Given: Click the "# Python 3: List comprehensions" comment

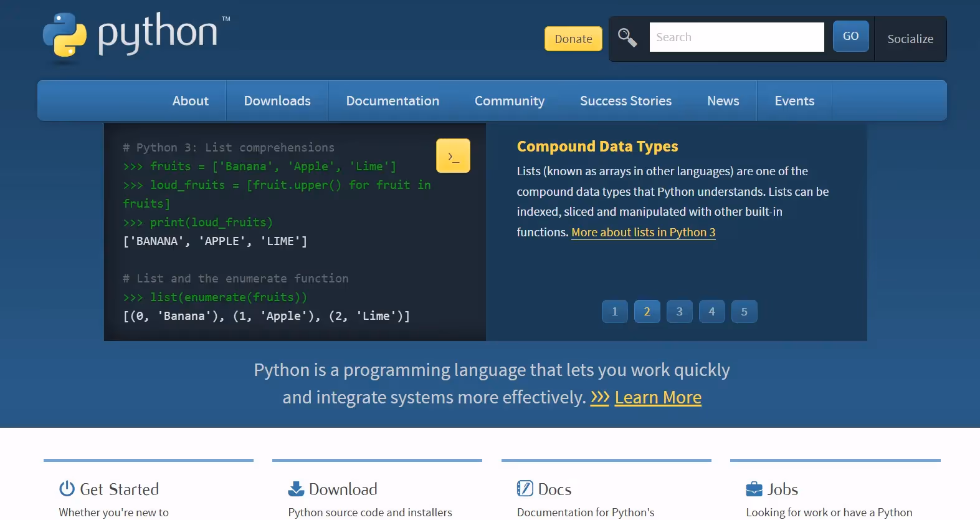Looking at the screenshot, I should tap(229, 148).
